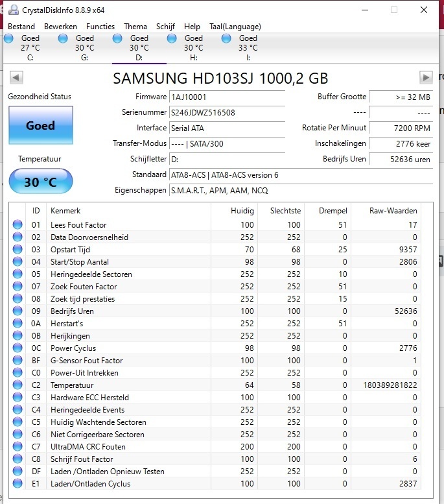Screen dimensions: 444x504
Task: Click status icon for Zoek Fouten Factor
Action: coord(18,287)
